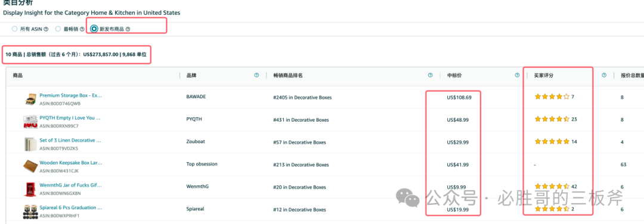644x224 pixels.
Task: Click brand cell BAWADE
Action: pos(196,97)
